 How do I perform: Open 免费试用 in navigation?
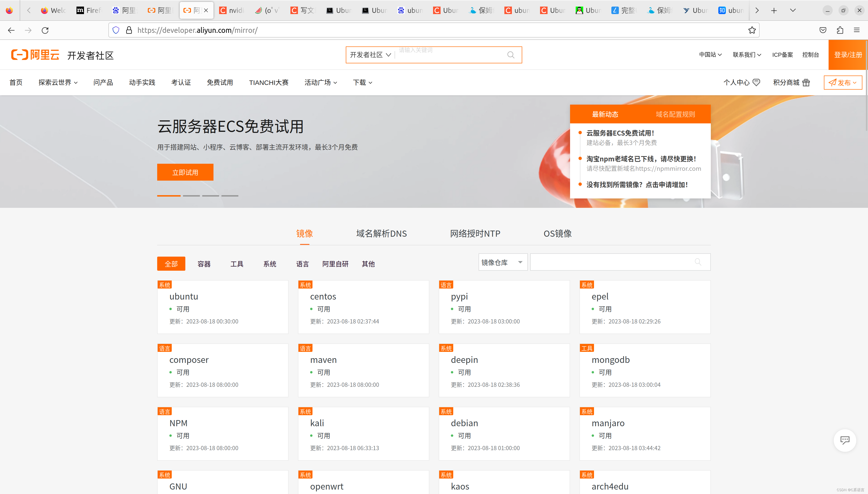tap(220, 82)
